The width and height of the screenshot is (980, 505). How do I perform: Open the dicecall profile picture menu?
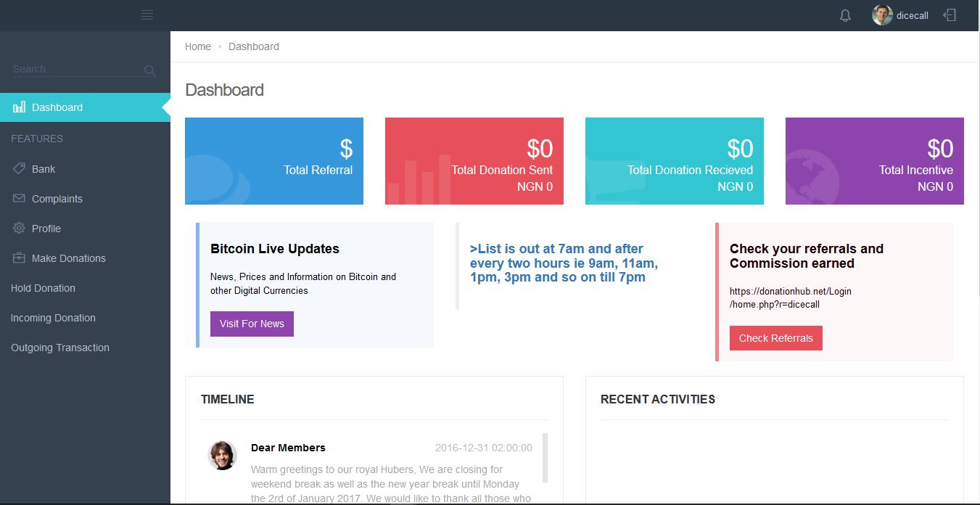click(x=882, y=15)
